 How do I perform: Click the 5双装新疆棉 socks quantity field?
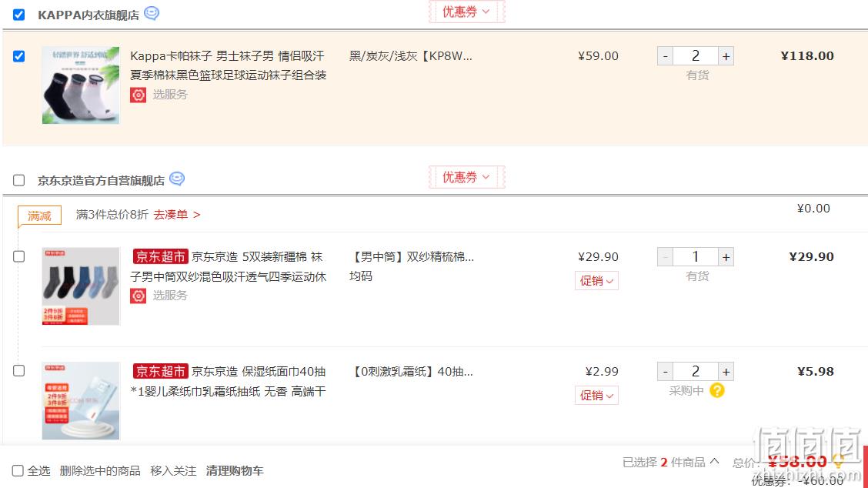pos(696,256)
